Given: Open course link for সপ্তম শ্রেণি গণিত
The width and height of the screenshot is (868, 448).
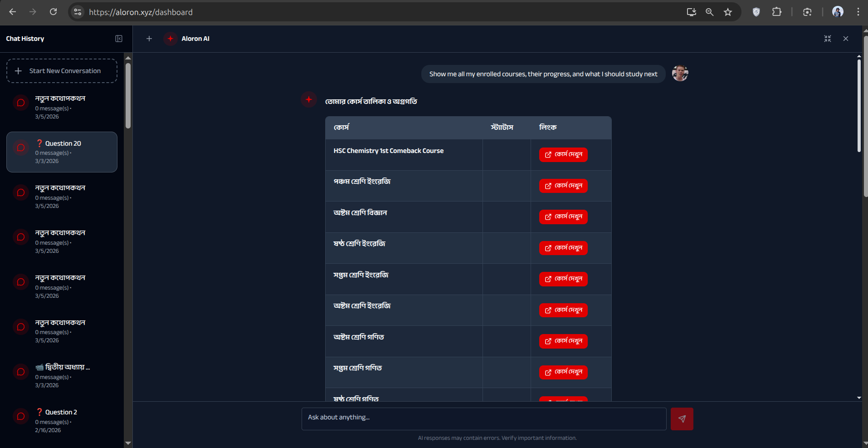Looking at the screenshot, I should tap(563, 372).
